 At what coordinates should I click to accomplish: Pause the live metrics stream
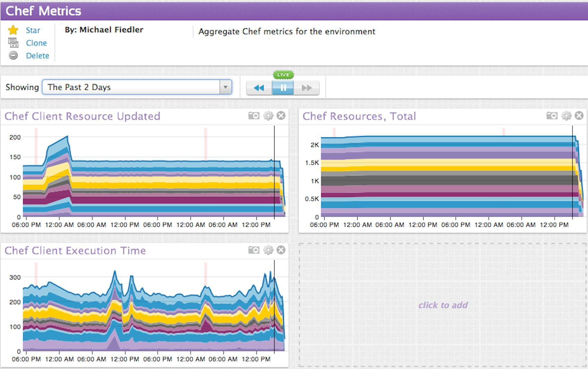point(283,88)
